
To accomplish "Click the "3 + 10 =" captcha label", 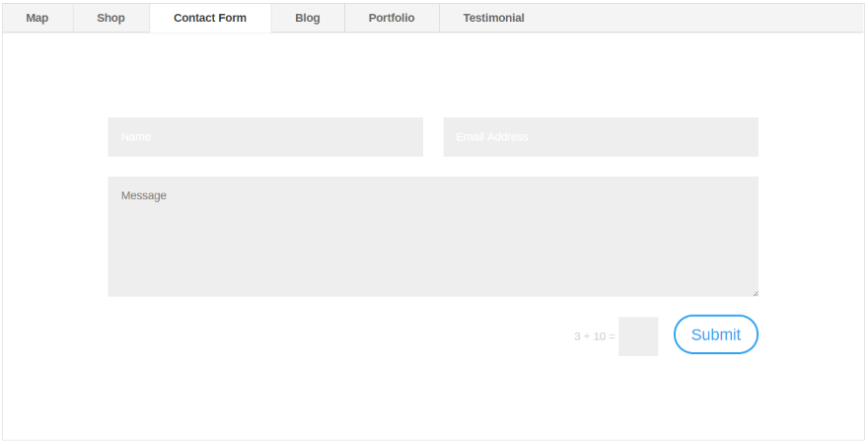I will coord(594,336).
